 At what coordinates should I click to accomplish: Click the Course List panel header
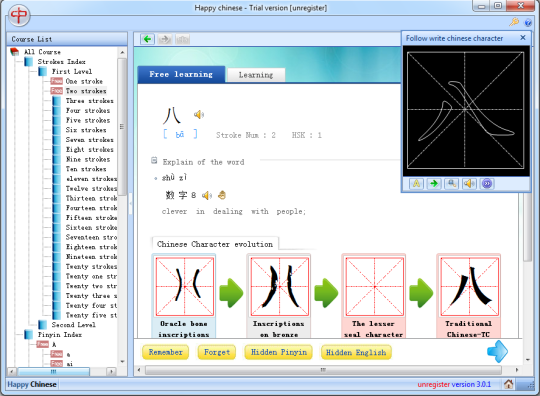tap(67, 39)
